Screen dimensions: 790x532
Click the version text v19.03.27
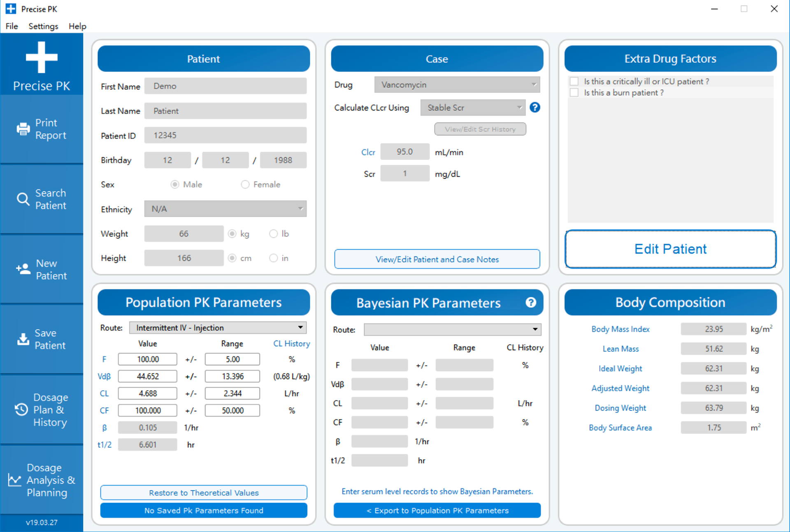(x=42, y=523)
